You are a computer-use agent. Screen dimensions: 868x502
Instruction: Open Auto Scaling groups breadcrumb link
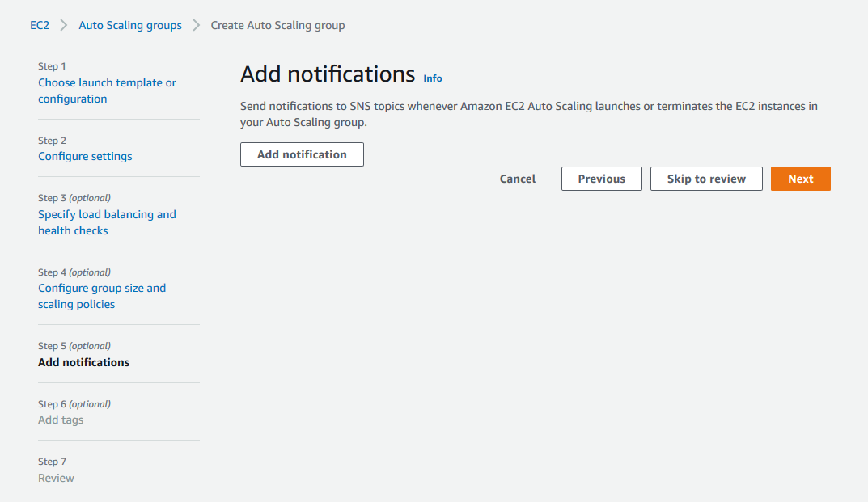130,25
